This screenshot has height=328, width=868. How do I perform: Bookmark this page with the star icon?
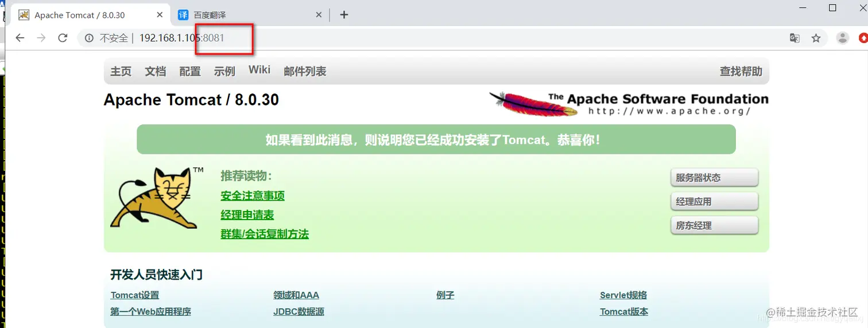coord(816,38)
